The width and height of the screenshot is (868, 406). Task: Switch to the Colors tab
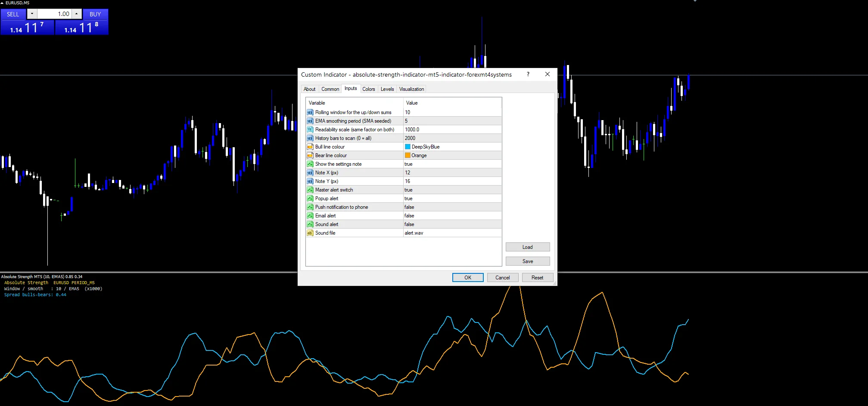[x=368, y=89]
